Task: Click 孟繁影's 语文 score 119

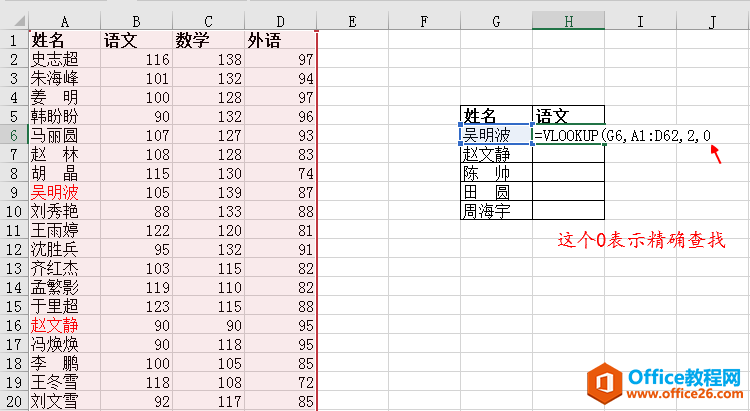Action: [x=136, y=287]
